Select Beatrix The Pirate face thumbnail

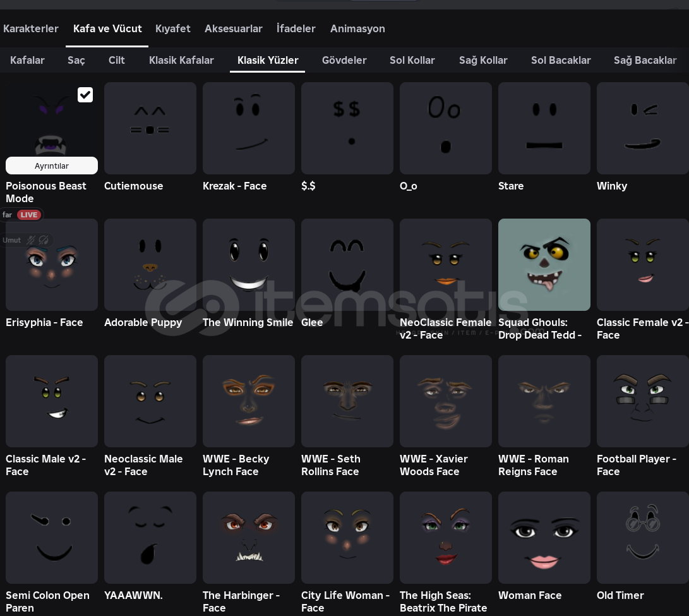pos(446,537)
